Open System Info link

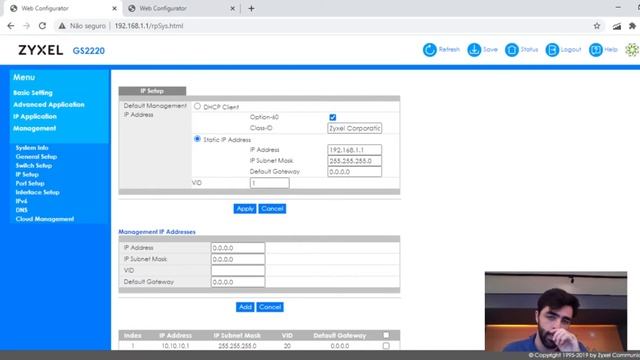pyautogui.click(x=32, y=148)
